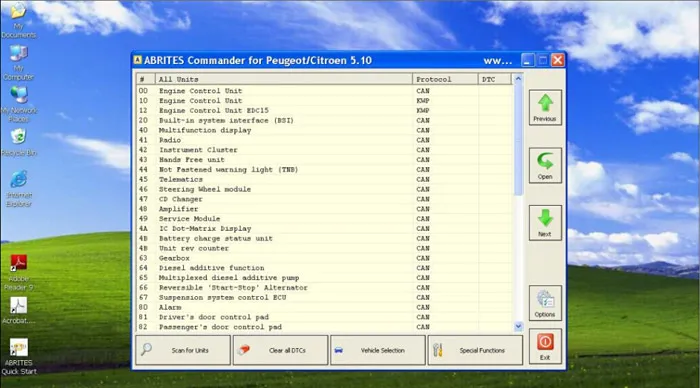
Task: Open My Documents desktop icon
Action: (x=18, y=20)
